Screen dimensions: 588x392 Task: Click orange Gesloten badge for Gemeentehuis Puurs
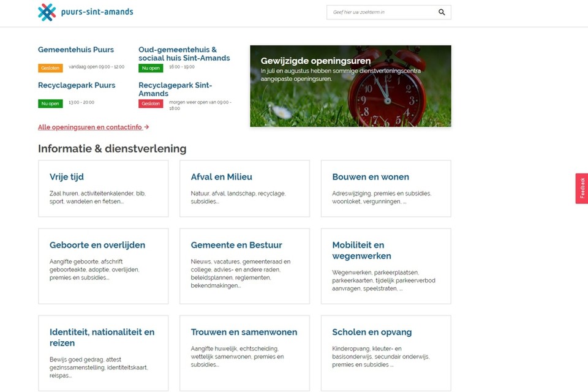pyautogui.click(x=50, y=68)
